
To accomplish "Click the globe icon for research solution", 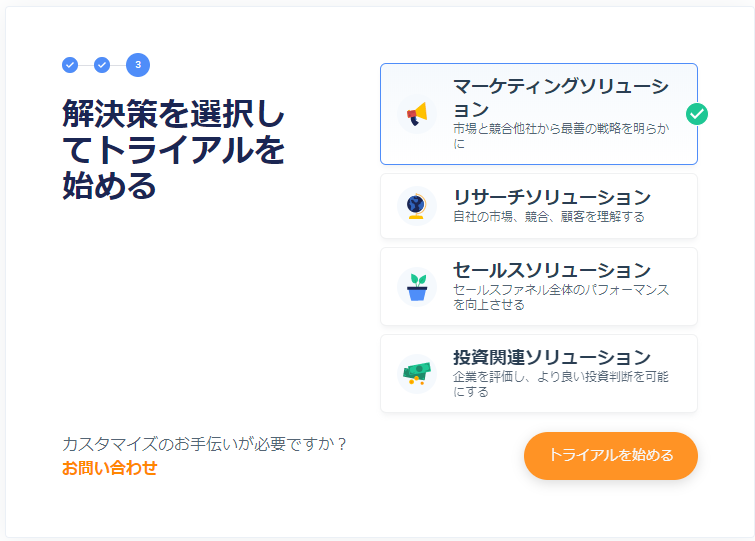I will click(x=416, y=205).
